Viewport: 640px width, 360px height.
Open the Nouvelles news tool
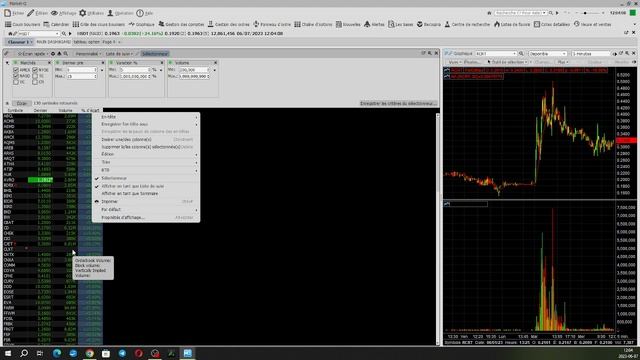[348, 24]
